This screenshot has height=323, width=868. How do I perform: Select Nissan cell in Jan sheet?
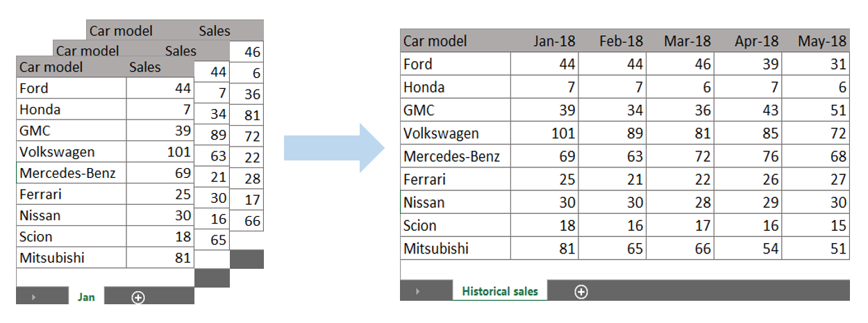pos(71,215)
